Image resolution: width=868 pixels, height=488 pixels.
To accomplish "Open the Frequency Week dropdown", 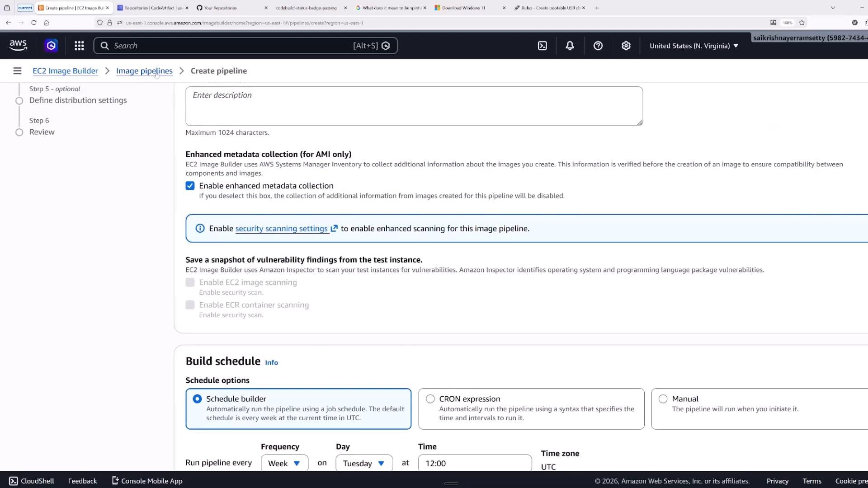I will pyautogui.click(x=284, y=463).
